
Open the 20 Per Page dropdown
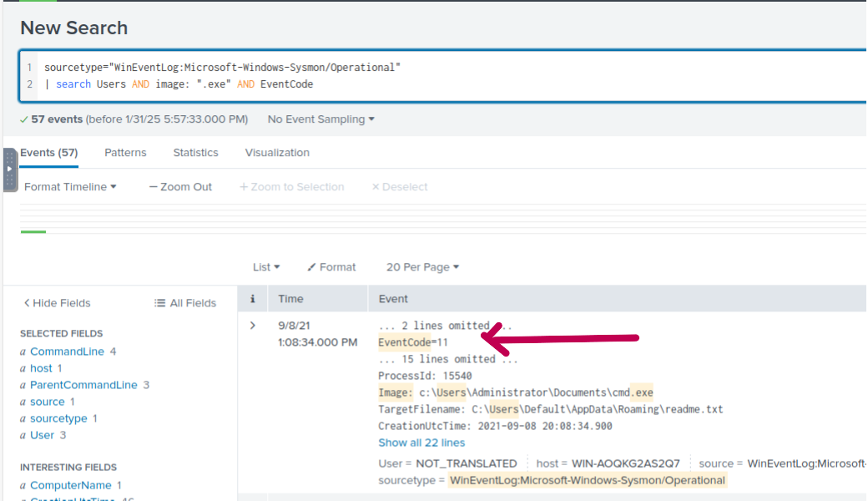pos(422,267)
